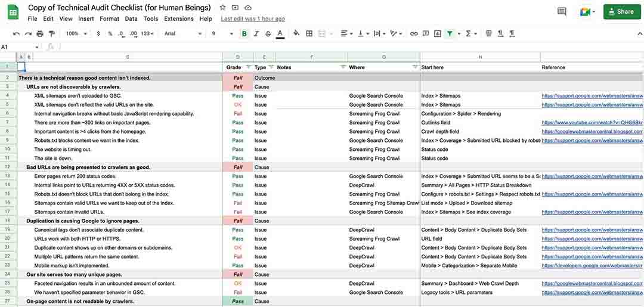Image resolution: width=644 pixels, height=307 pixels.
Task: Open the Arial font family dropdown
Action: 183,33
